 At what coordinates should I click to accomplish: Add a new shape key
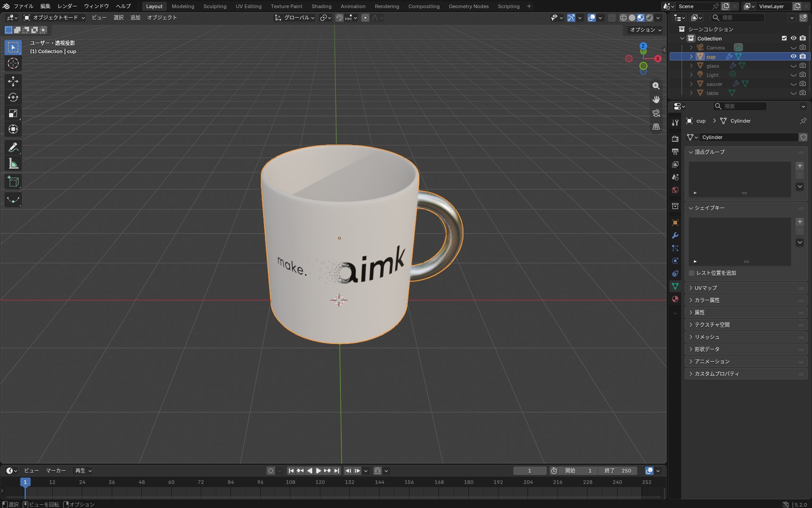800,222
